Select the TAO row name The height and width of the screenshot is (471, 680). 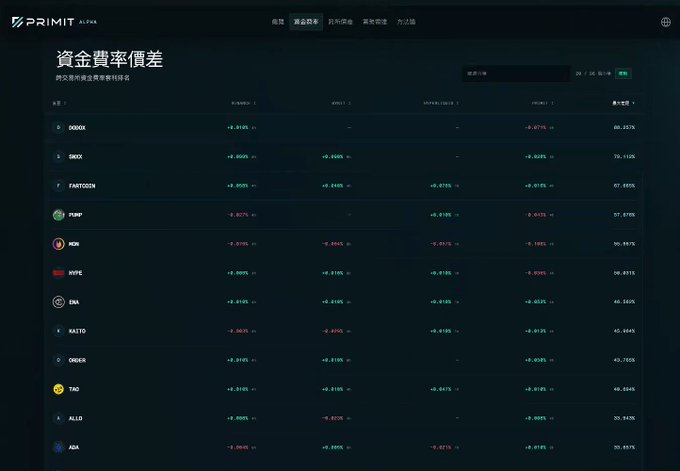click(74, 389)
